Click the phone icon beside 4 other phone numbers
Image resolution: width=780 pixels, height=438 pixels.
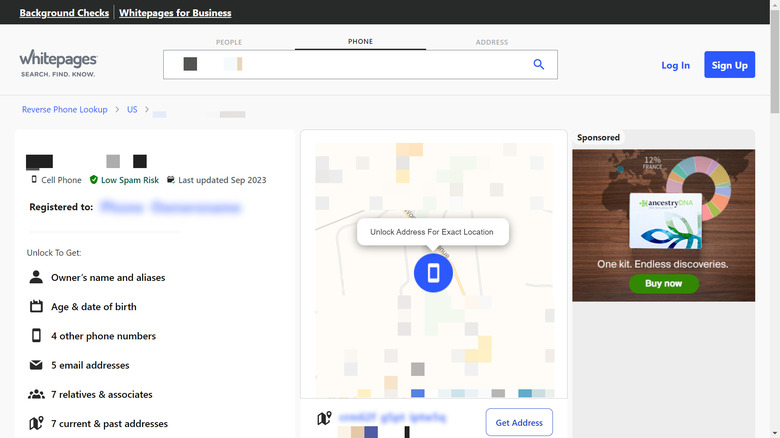pos(36,335)
